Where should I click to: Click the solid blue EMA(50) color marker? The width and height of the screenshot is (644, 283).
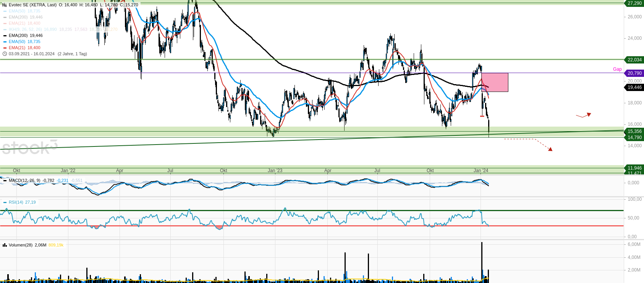5,42
